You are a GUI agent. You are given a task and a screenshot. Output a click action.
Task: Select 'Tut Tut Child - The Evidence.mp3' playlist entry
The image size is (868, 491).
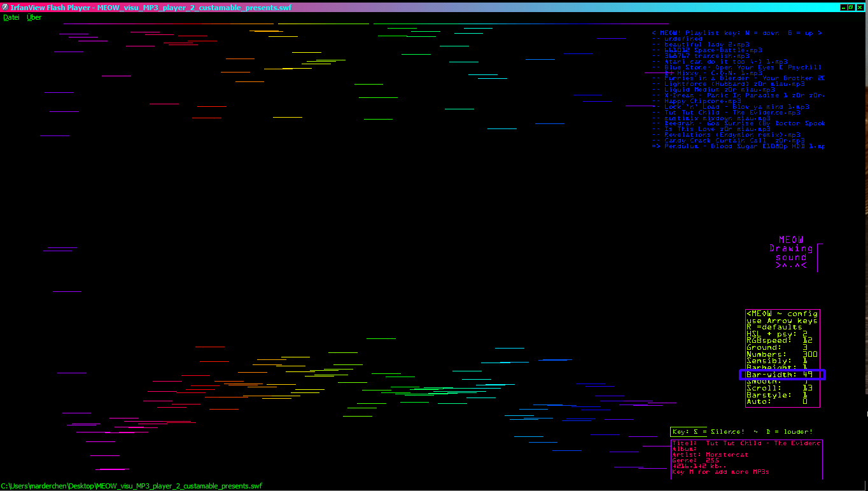pos(726,113)
